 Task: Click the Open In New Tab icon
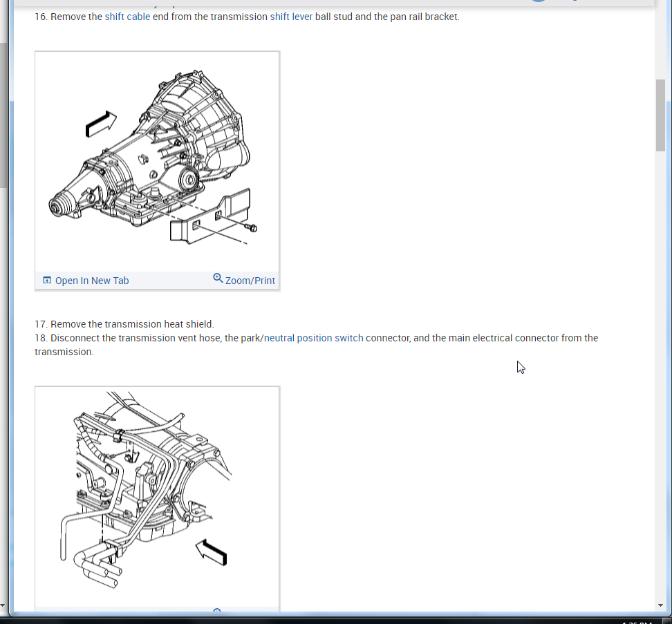47,280
